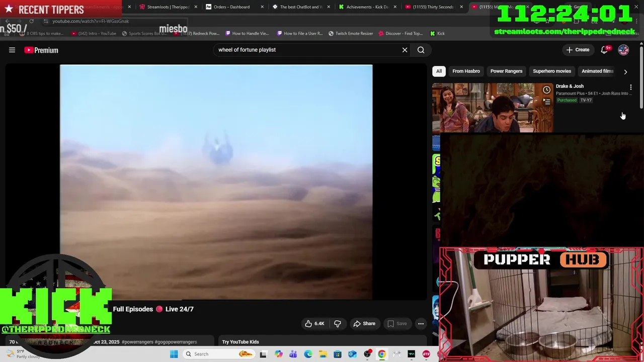Screen dimensions: 644x362
Task: Open the How to File a User R... bookmark
Action: (300, 34)
